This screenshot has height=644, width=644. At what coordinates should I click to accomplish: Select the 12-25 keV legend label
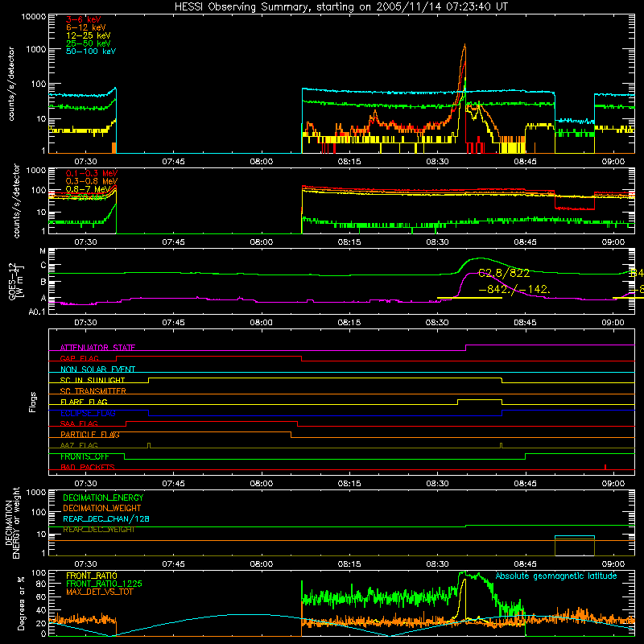click(89, 35)
